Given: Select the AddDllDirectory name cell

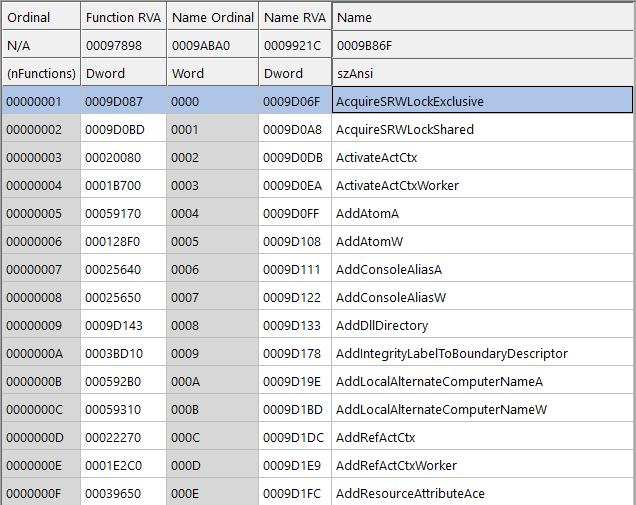Looking at the screenshot, I should [482, 325].
